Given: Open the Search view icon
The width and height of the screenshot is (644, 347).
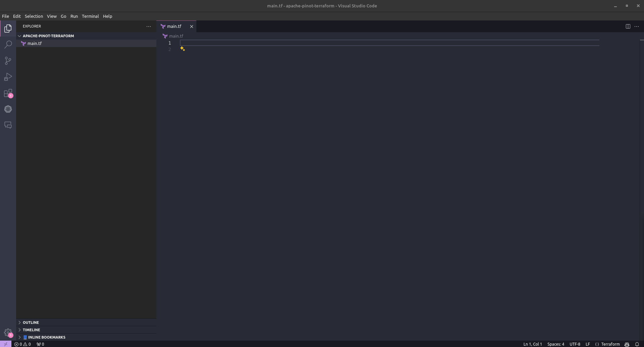Looking at the screenshot, I should pyautogui.click(x=8, y=45).
